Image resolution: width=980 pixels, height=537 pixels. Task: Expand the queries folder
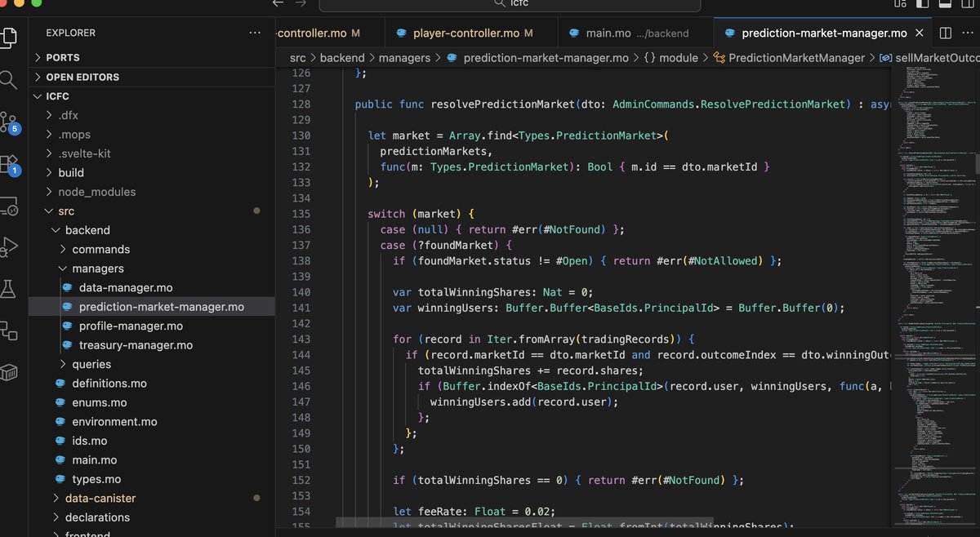point(151,364)
